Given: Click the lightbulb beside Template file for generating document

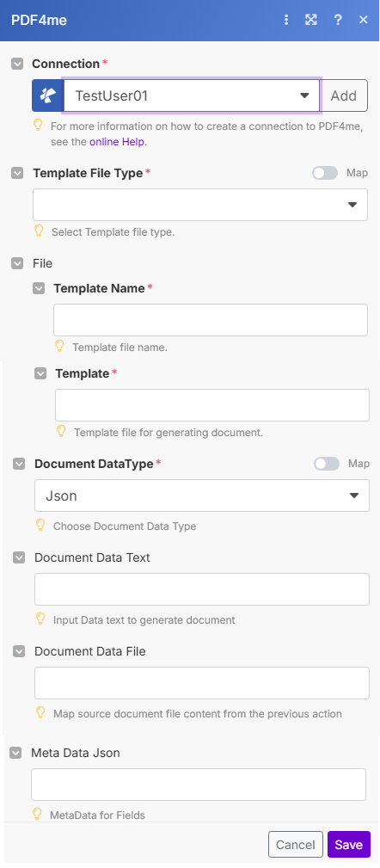Looking at the screenshot, I should tap(61, 431).
